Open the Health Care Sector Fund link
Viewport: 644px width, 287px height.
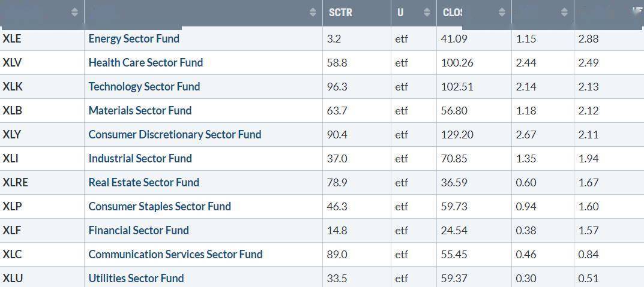[x=145, y=62]
